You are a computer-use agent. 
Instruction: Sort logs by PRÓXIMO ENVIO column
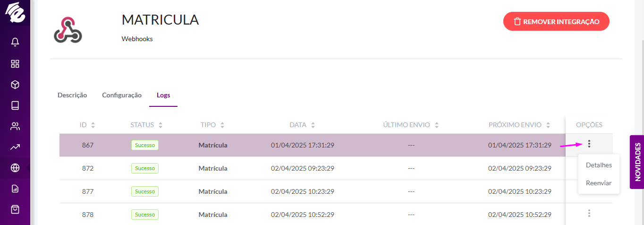[519, 125]
